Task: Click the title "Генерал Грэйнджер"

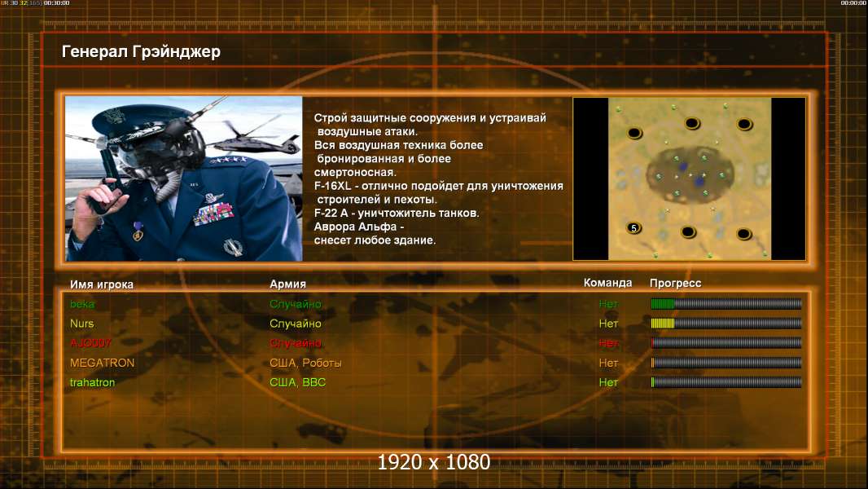Action: (x=141, y=51)
